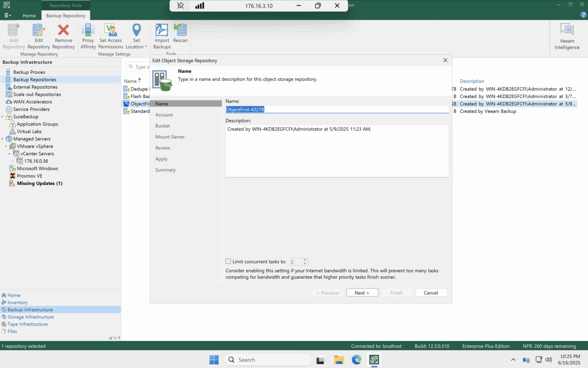Select Service Providers node
The width and height of the screenshot is (588, 368).
click(x=31, y=109)
